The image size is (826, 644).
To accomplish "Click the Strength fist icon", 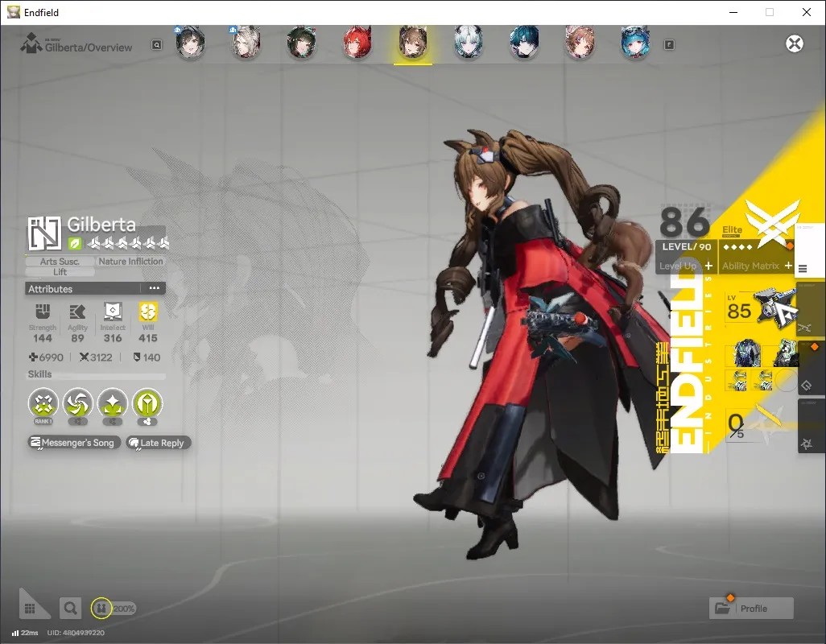I will [x=43, y=312].
